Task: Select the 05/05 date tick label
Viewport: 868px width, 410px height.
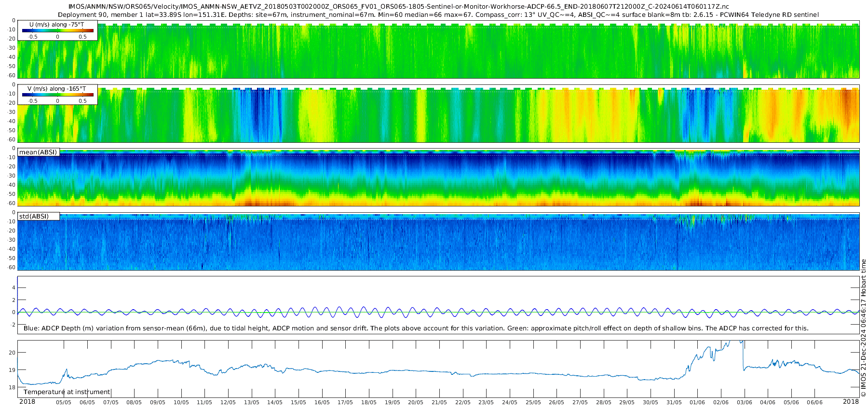Action: tap(64, 402)
